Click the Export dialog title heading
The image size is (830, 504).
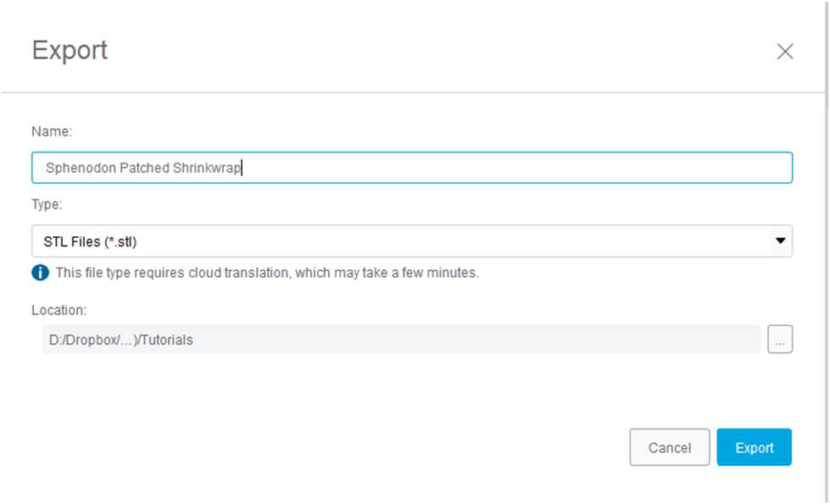click(x=70, y=51)
